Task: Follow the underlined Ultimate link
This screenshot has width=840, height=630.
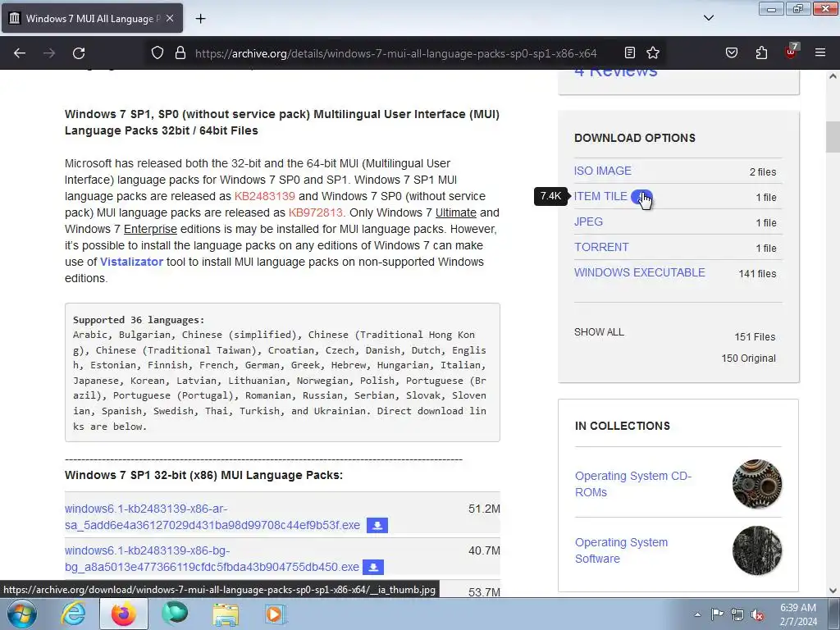Action: coord(456,212)
